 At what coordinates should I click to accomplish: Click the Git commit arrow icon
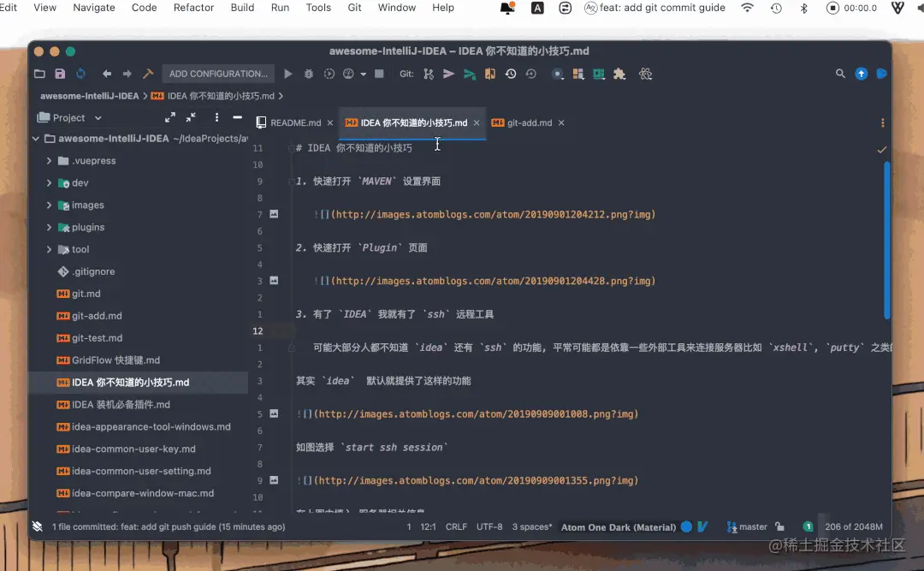pyautogui.click(x=448, y=74)
